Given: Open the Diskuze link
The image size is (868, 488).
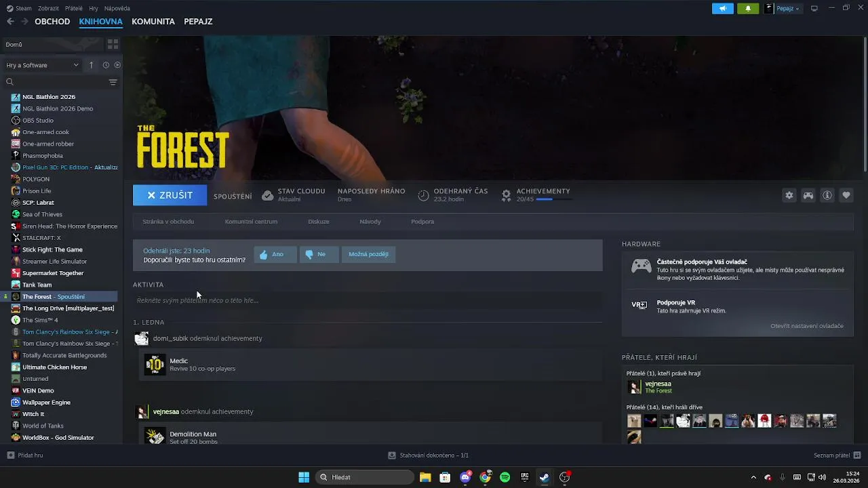Looking at the screenshot, I should [x=319, y=222].
